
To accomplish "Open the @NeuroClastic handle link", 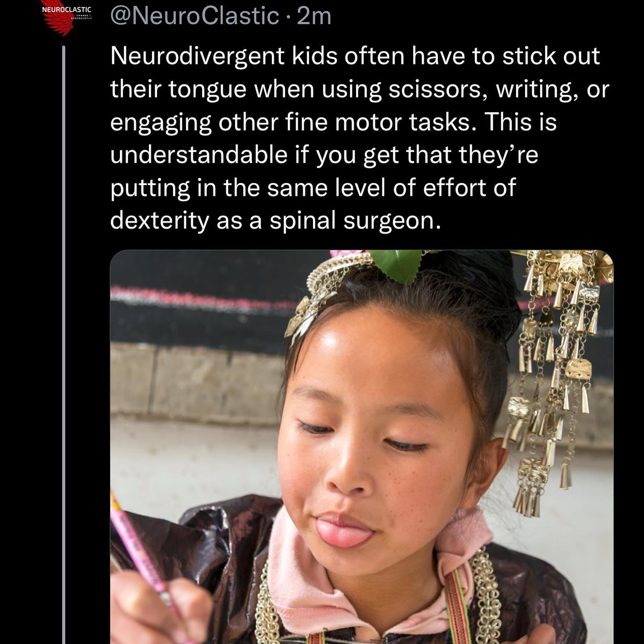I will coord(195,16).
